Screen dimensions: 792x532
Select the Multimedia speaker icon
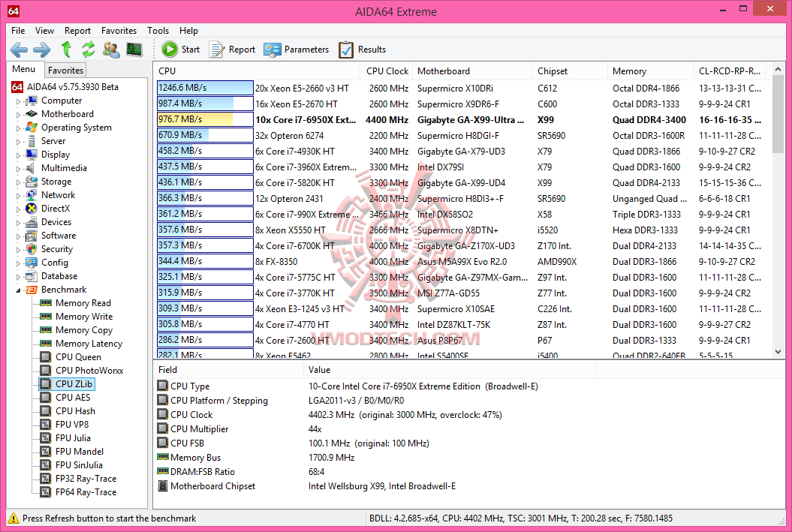32,168
